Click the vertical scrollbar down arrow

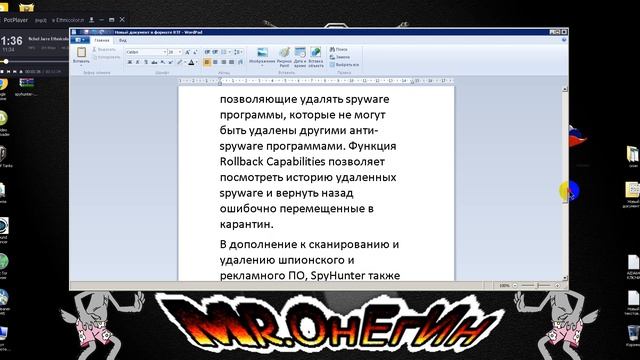point(565,278)
